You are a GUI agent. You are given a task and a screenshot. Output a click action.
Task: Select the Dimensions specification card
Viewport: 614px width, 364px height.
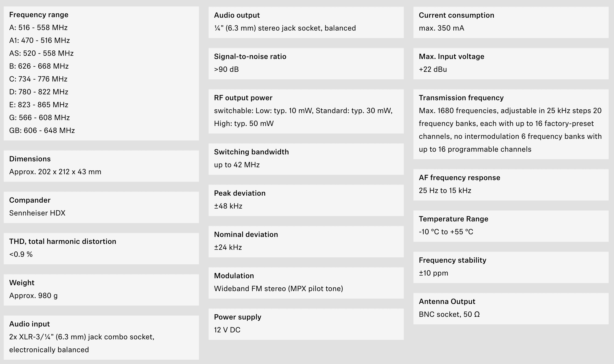coord(101,166)
